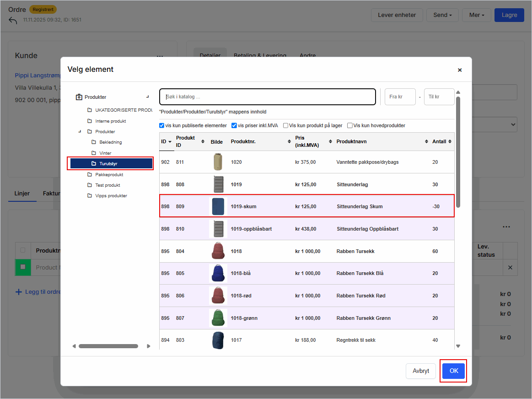The height and width of the screenshot is (399, 532).
Task: Collapse the root Produkter catalog tree
Action: [x=147, y=97]
